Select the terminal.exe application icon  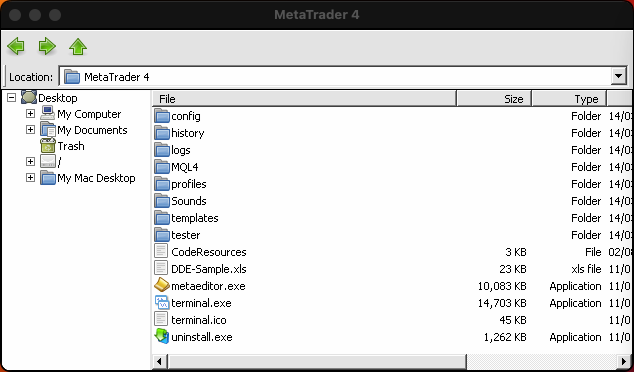coord(162,303)
